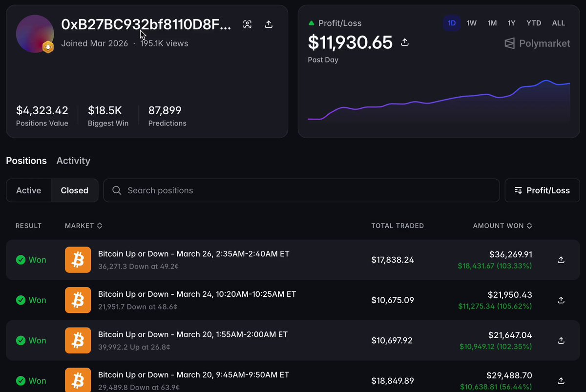Share the March 20 9:45AM position

tap(561, 380)
